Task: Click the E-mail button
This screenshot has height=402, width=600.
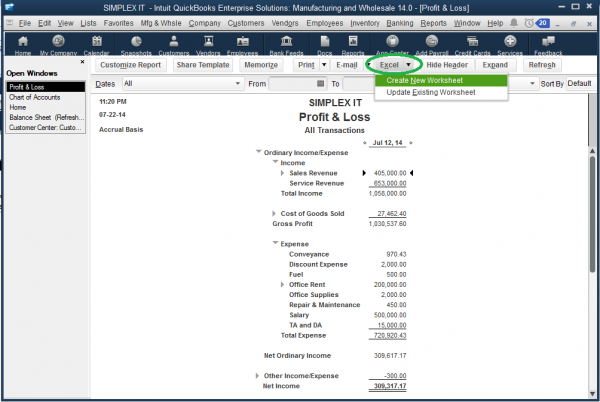Action: [x=347, y=65]
